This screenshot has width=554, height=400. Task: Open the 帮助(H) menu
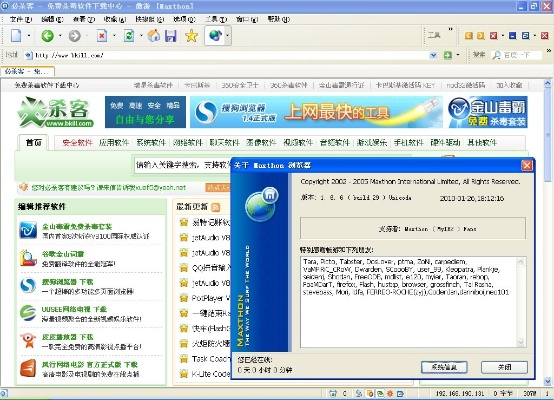(x=279, y=19)
